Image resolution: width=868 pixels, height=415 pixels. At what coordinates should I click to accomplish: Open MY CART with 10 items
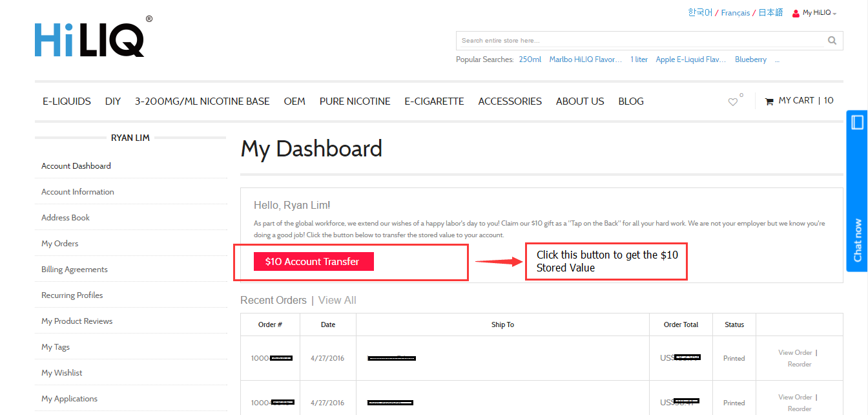[800, 101]
